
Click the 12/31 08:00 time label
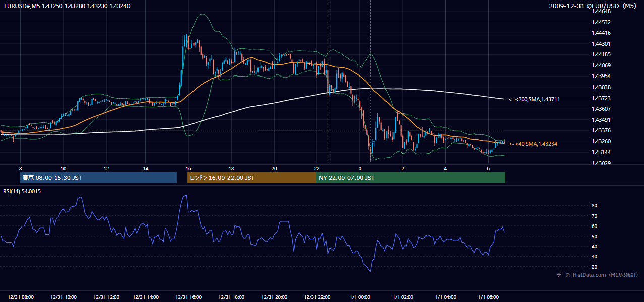click(21, 297)
